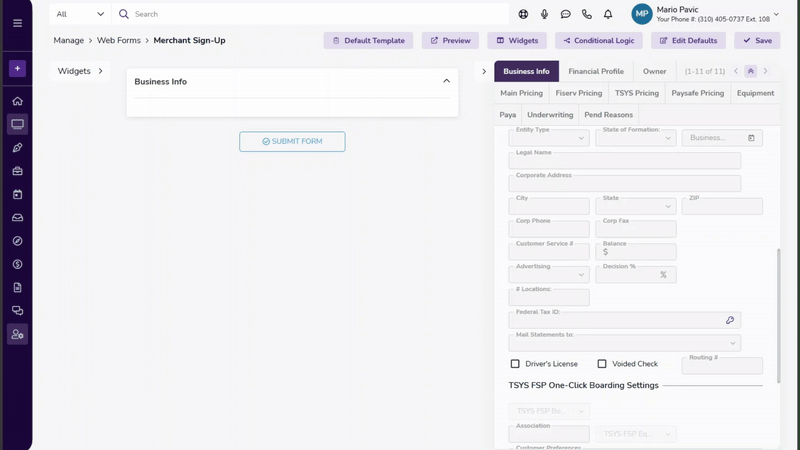Screen dimensions: 800x450
Task: Open the home icon in sidebar
Action: [17, 101]
